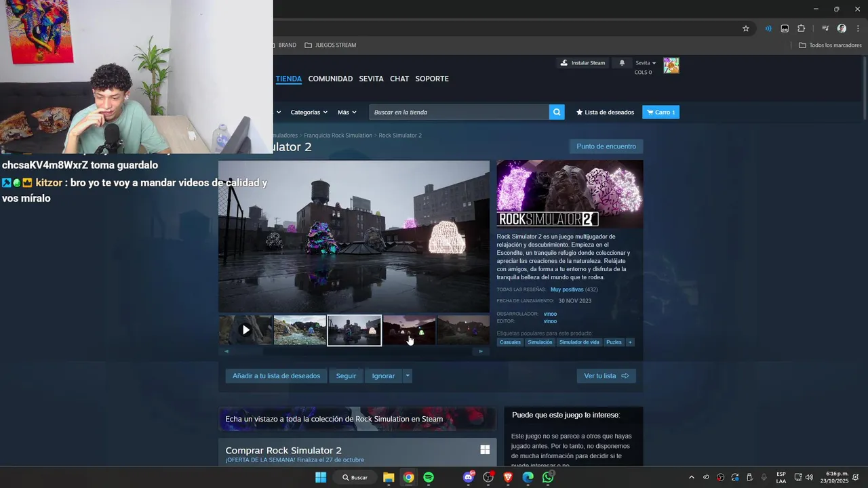Follow the Rock Simulator 2 breadcrumb
This screenshot has width=868, height=488.
[x=400, y=136]
